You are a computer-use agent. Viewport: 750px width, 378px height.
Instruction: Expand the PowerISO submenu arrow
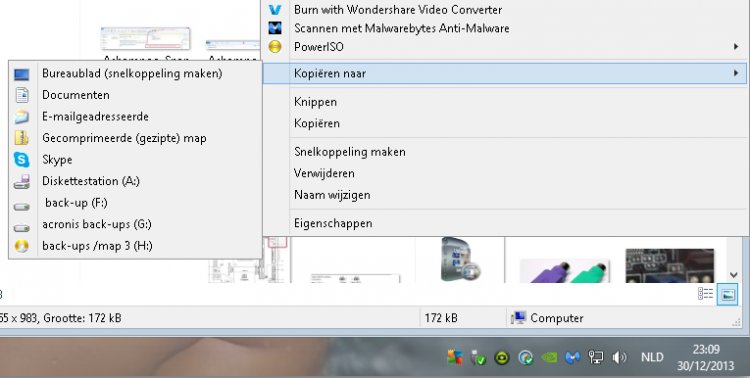(x=736, y=47)
